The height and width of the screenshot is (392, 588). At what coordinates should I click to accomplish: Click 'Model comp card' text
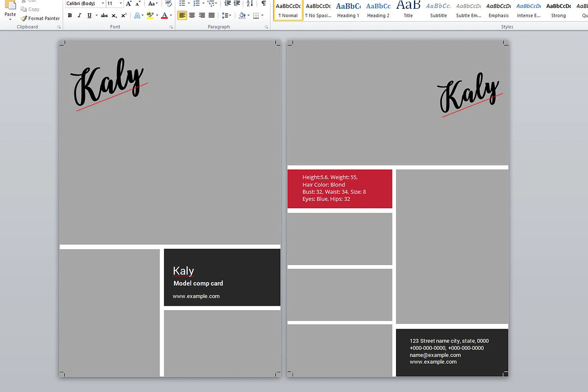(198, 283)
